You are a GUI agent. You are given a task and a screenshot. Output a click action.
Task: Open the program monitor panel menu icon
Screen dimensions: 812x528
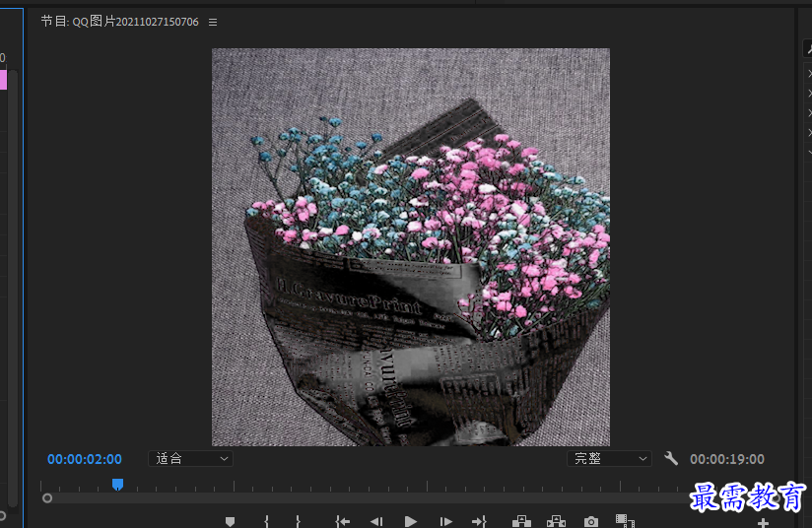point(213,23)
